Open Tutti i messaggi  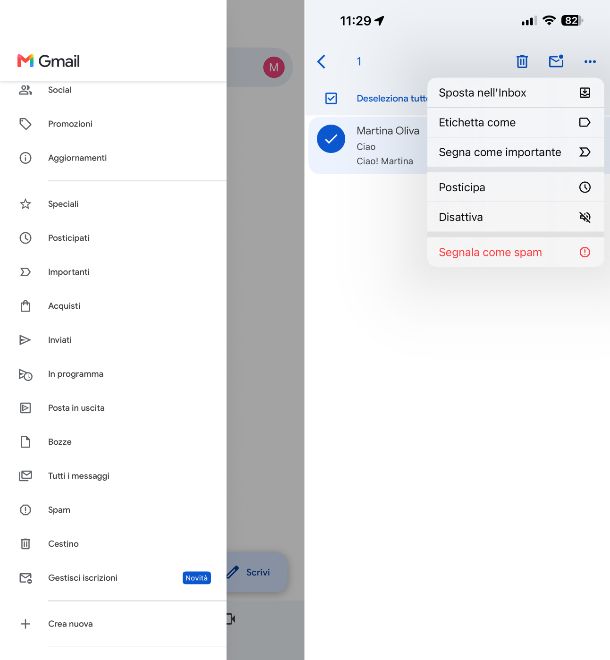tap(113, 476)
